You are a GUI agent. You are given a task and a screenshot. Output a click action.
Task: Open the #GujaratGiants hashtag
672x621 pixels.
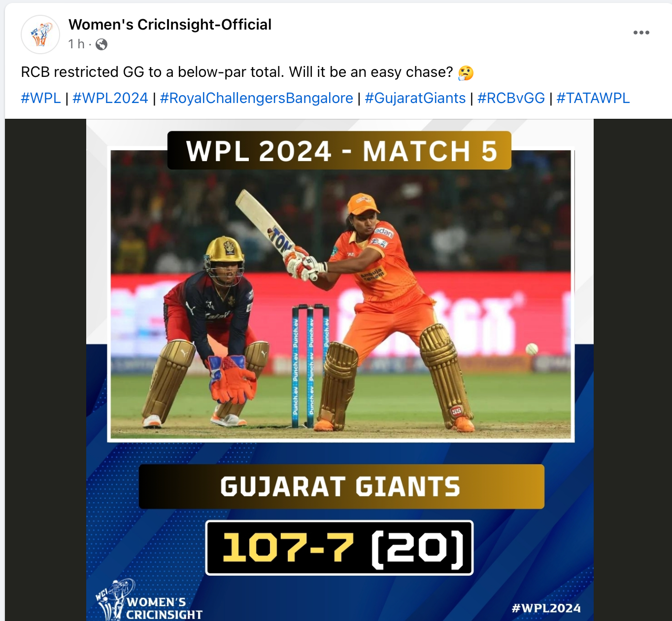click(x=415, y=98)
